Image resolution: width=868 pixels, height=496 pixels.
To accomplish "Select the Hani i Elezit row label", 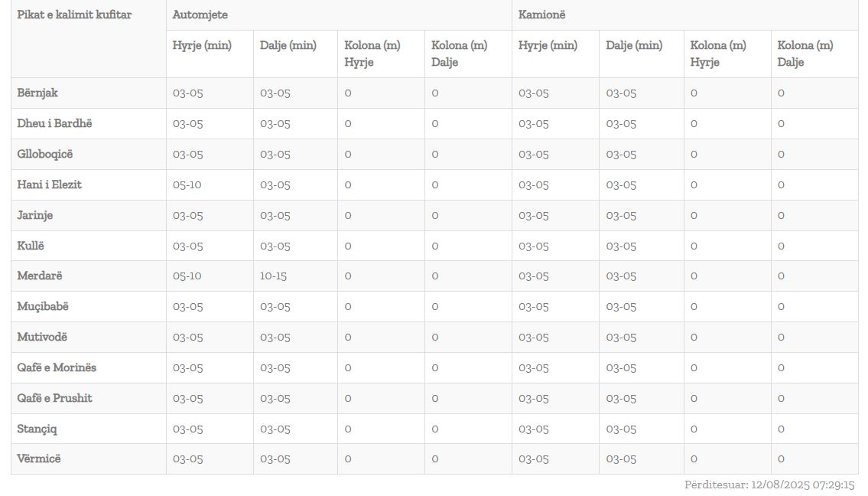I will pos(49,184).
